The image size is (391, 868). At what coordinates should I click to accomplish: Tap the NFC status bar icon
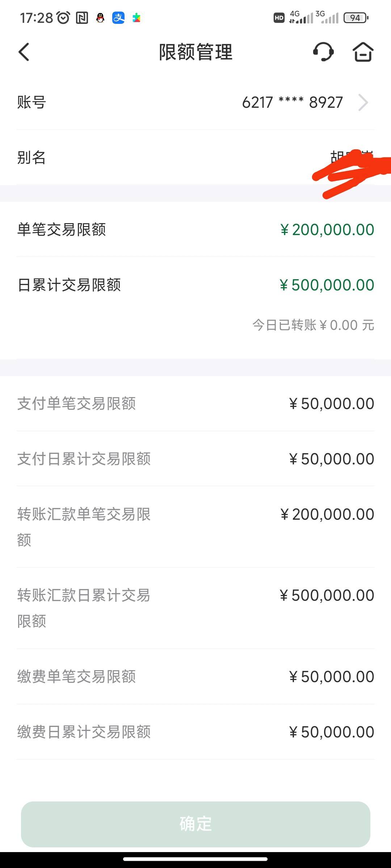tap(82, 18)
